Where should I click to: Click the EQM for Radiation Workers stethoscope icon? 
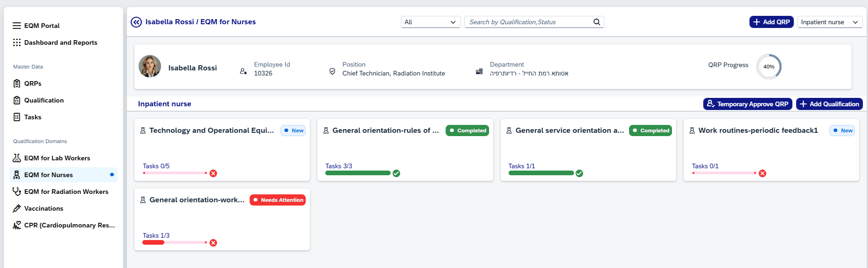tap(17, 192)
